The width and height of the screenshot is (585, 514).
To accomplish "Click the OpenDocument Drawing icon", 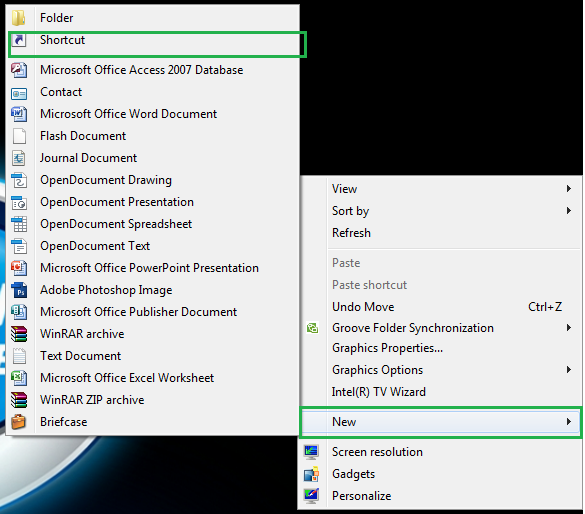I will pos(19,180).
